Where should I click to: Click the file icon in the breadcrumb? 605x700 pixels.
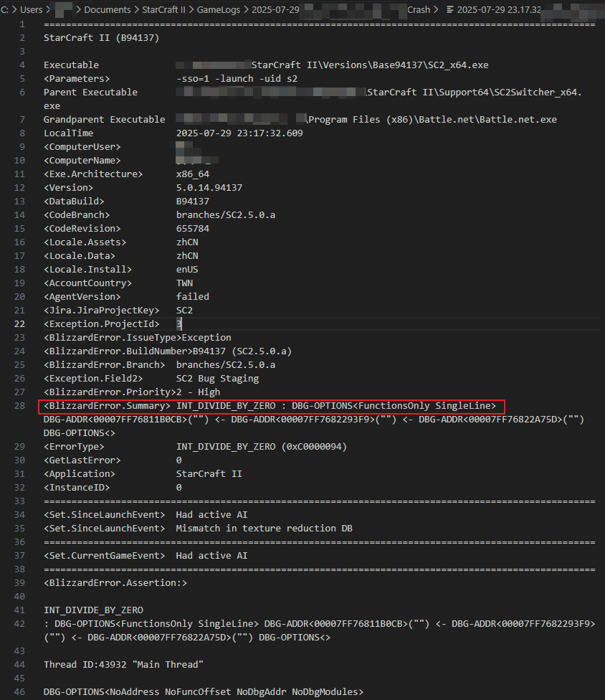point(450,10)
